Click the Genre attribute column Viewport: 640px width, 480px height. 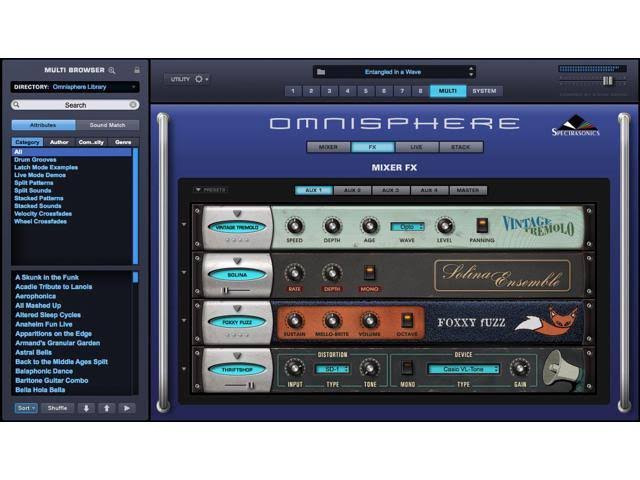(x=123, y=142)
